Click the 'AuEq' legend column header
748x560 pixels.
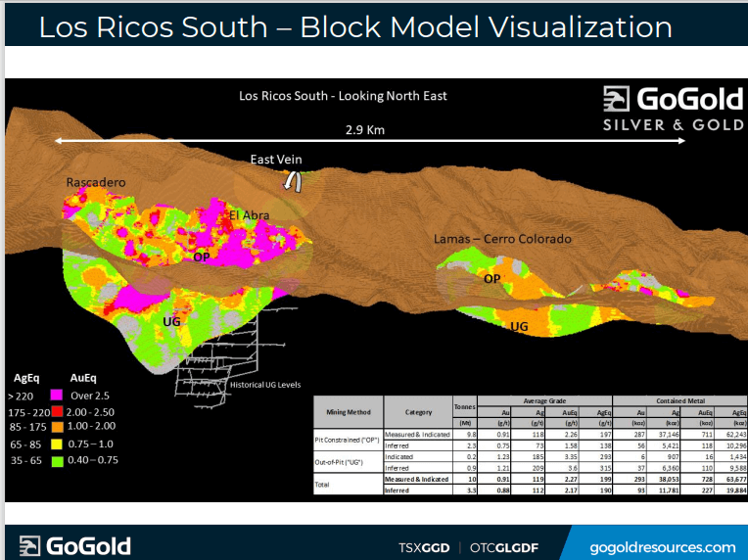point(83,378)
